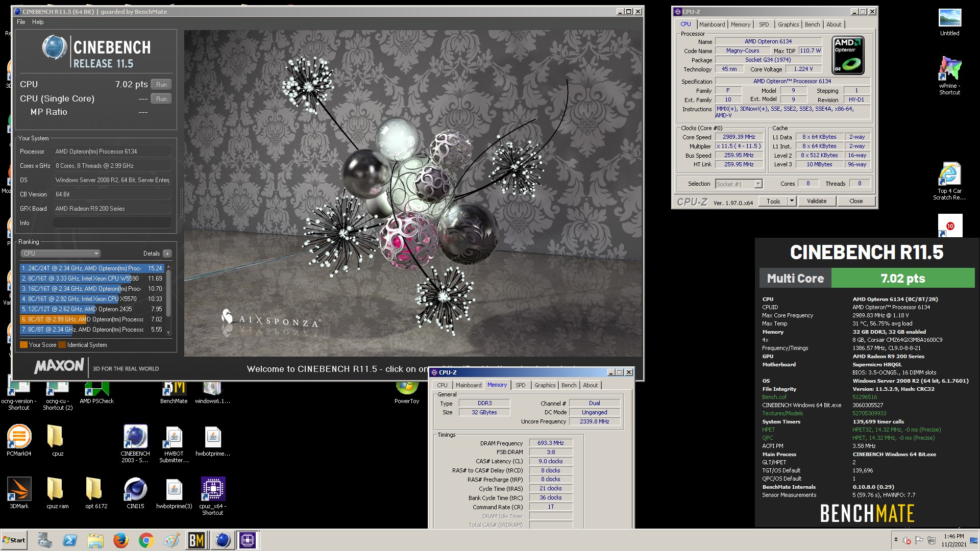
Task: Open Windows Explorer from taskbar
Action: click(95, 540)
